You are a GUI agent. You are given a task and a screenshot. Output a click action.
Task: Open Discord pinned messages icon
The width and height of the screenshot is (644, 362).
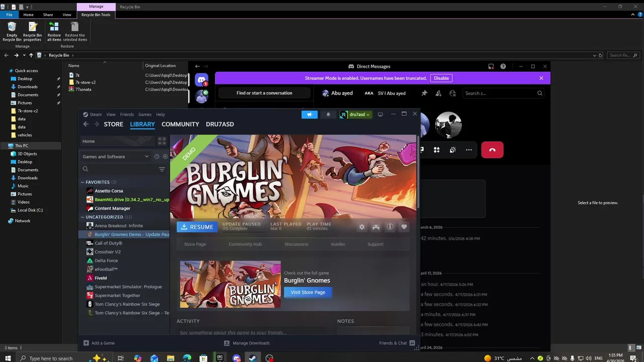point(424,93)
